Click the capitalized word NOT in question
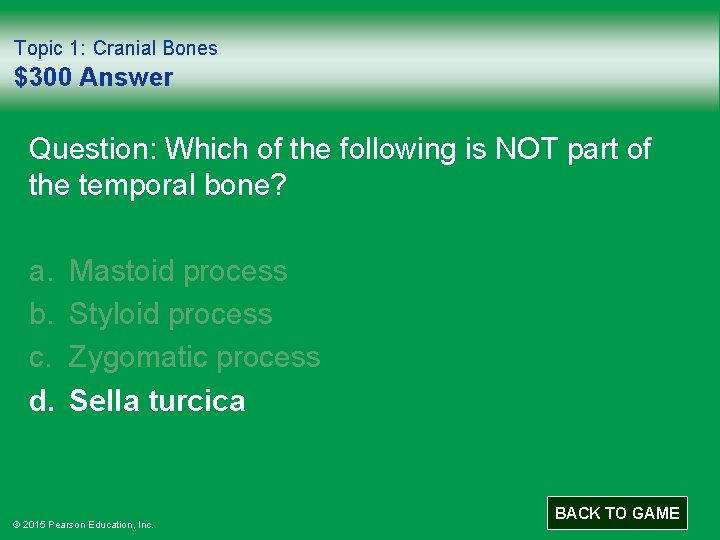720x540 pixels. [x=527, y=148]
